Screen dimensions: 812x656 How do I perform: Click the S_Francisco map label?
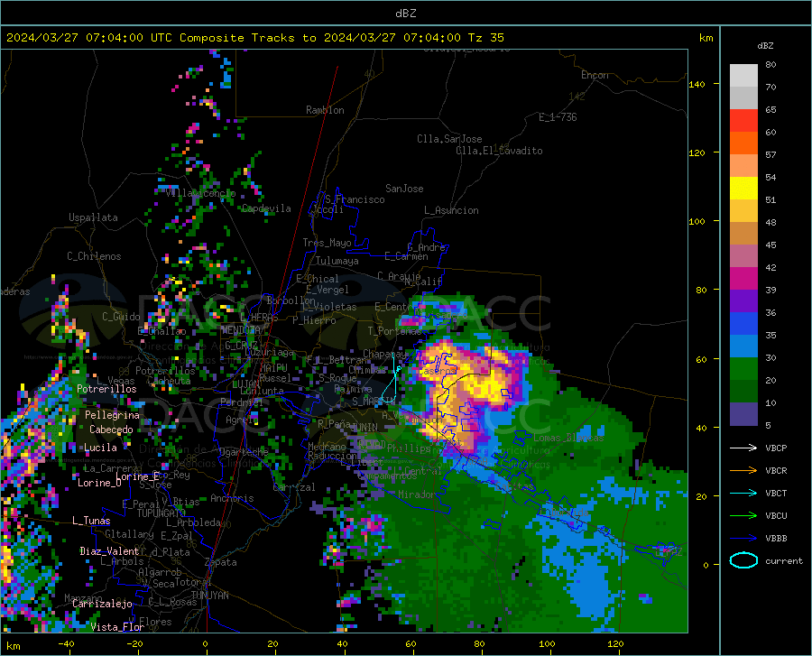pyautogui.click(x=355, y=199)
